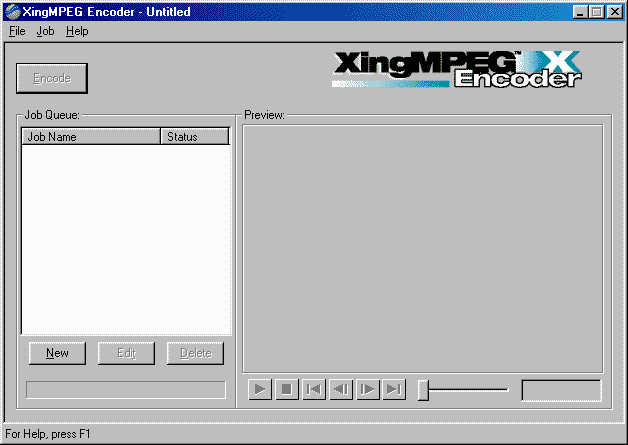The width and height of the screenshot is (628, 445).
Task: Click the time display field beside slider
Action: [x=561, y=390]
